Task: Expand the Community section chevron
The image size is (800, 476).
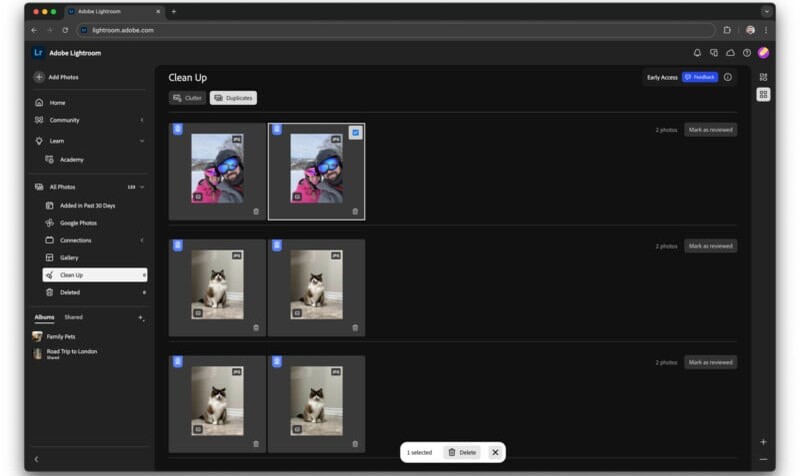Action: coord(142,120)
